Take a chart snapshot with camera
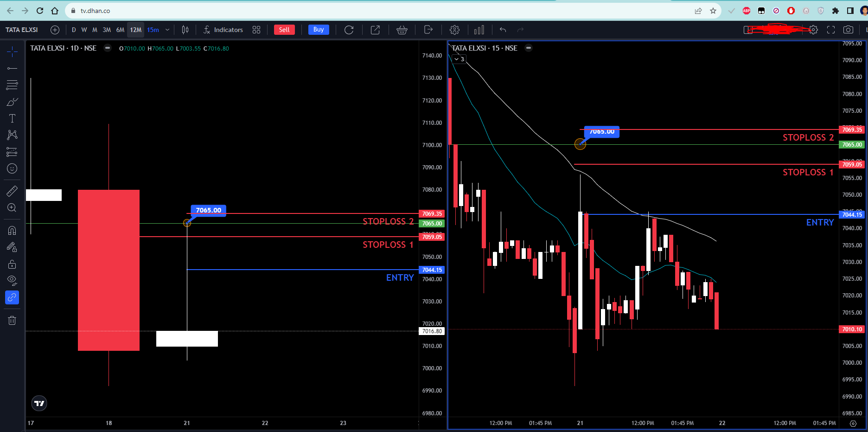868x432 pixels. click(x=848, y=30)
